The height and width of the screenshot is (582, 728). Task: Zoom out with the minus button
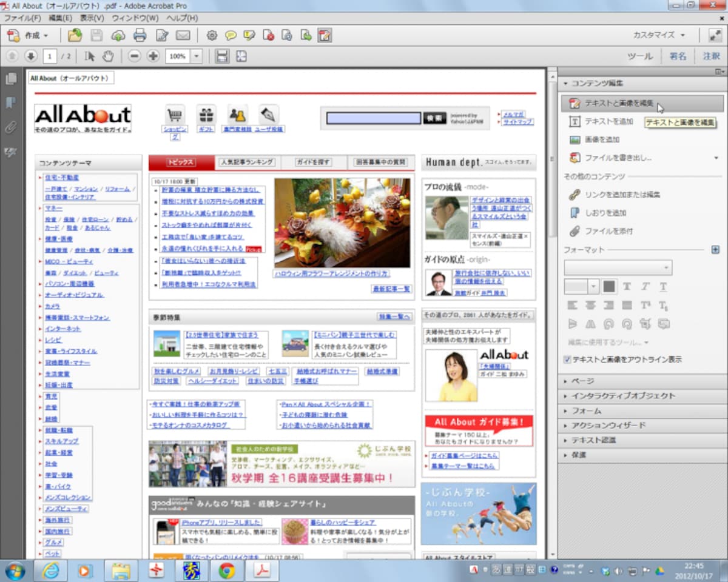point(135,56)
